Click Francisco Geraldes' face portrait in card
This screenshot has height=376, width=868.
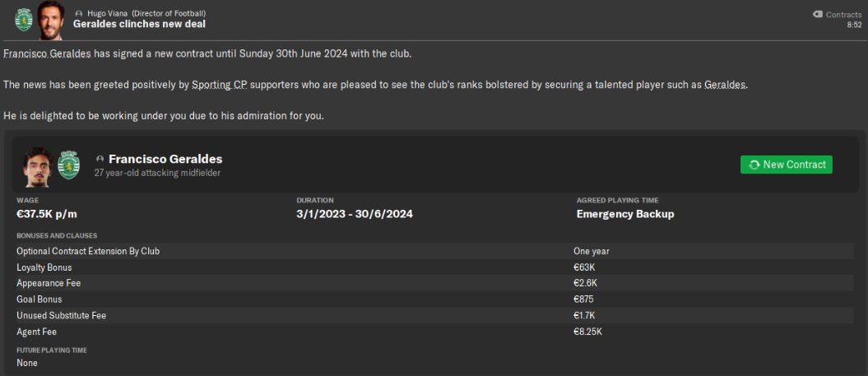(38, 165)
